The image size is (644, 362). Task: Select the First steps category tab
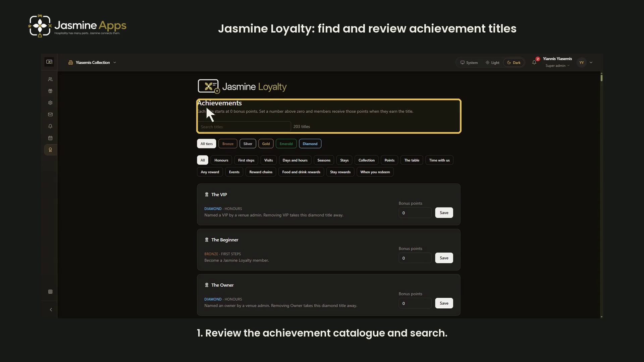(246, 160)
